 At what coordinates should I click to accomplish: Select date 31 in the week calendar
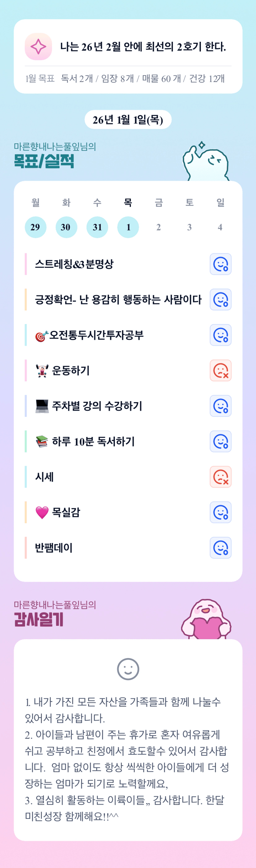tap(97, 227)
